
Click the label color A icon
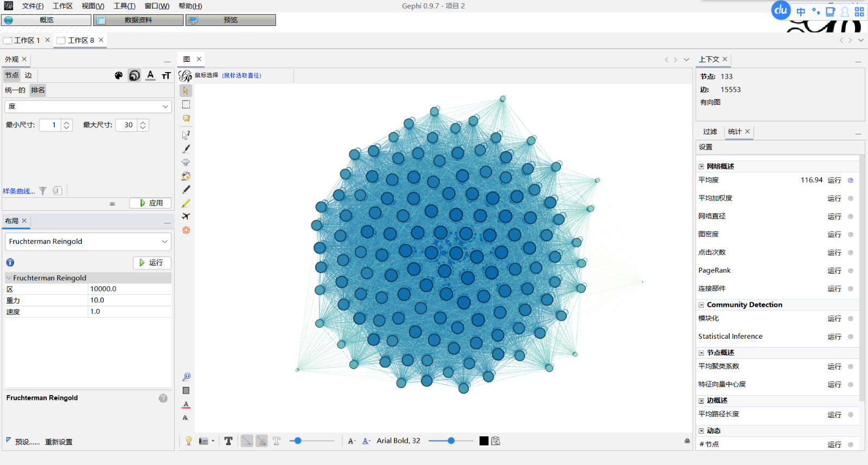tap(150, 75)
